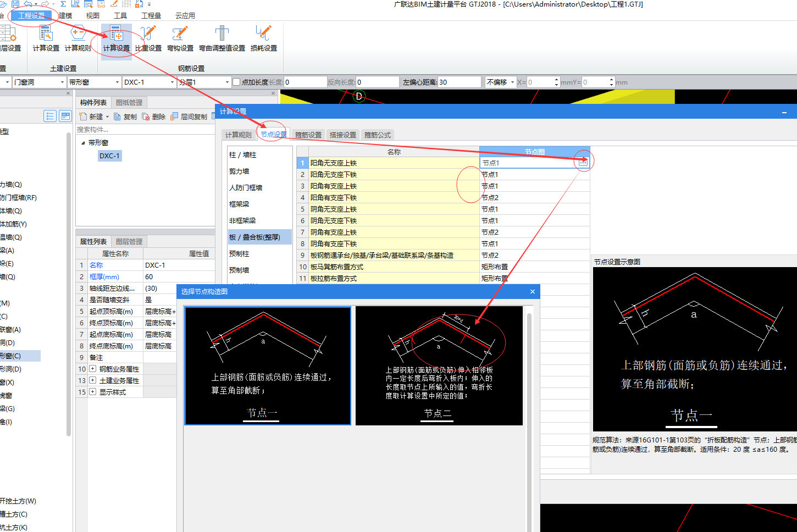797x532 pixels.
Task: Open 新建 dropdown arrow
Action: tap(107, 117)
